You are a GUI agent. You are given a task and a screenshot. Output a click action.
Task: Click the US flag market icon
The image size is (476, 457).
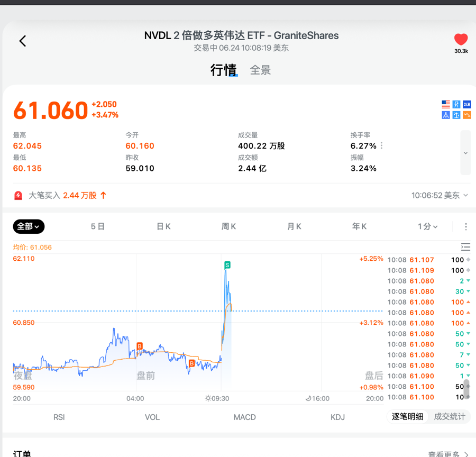point(446,105)
